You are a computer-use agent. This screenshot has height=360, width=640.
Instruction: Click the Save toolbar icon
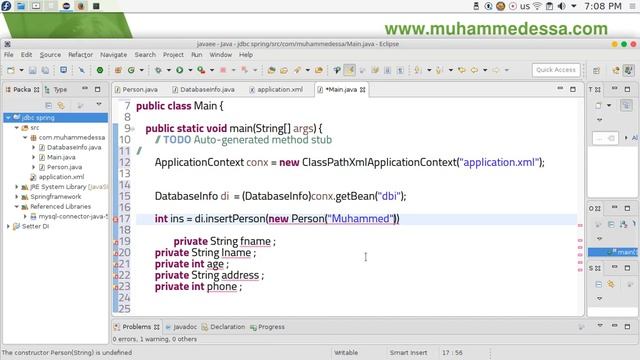pyautogui.click(x=33, y=70)
